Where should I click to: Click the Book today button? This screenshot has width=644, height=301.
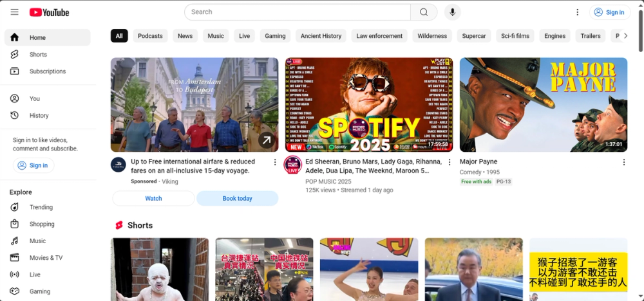point(238,198)
